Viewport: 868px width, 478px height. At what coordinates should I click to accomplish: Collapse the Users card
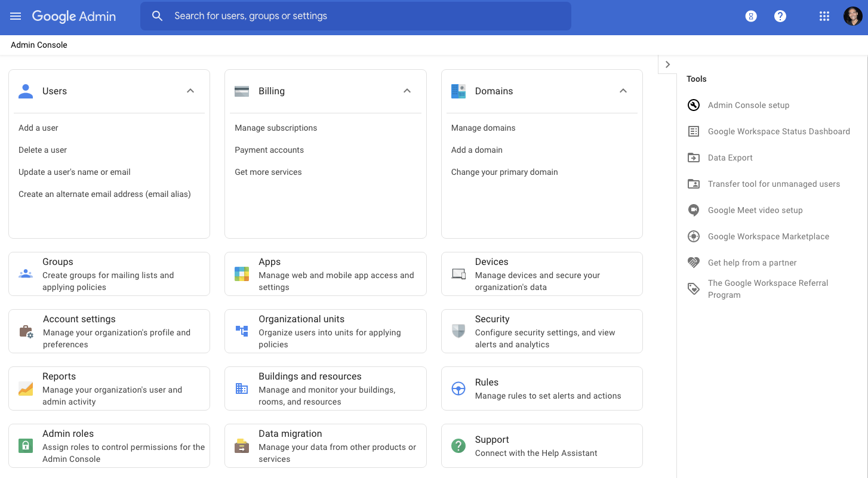click(x=190, y=91)
